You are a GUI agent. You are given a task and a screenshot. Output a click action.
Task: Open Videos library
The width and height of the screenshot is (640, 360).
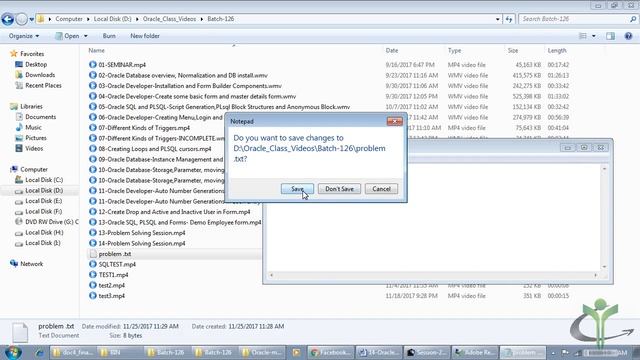coord(34,149)
